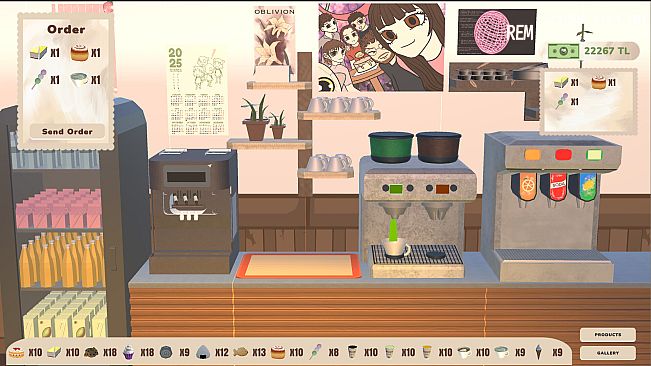Grab a mug from the upper cup shelf
Image resolution: width=651 pixels, height=366 pixels.
click(340, 105)
